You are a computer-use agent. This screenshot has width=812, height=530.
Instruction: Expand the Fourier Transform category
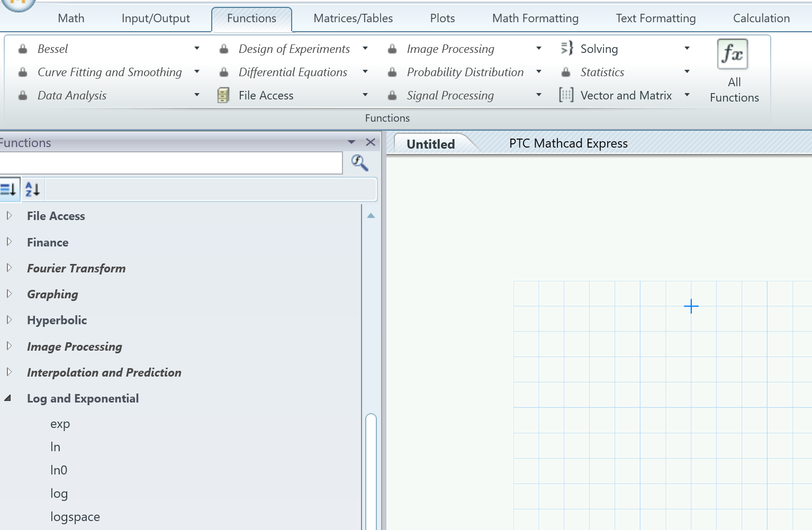pos(9,268)
